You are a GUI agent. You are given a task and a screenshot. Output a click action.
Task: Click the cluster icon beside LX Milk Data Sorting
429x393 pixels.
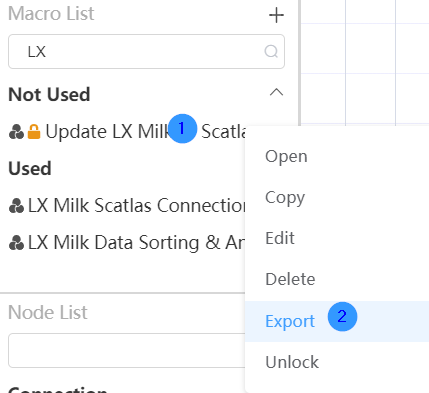coord(16,243)
